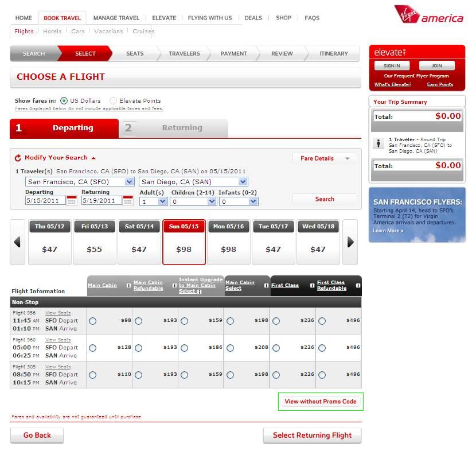
Task: Pick Flight 305 First Class Refundable $496 fare
Action: [322, 375]
